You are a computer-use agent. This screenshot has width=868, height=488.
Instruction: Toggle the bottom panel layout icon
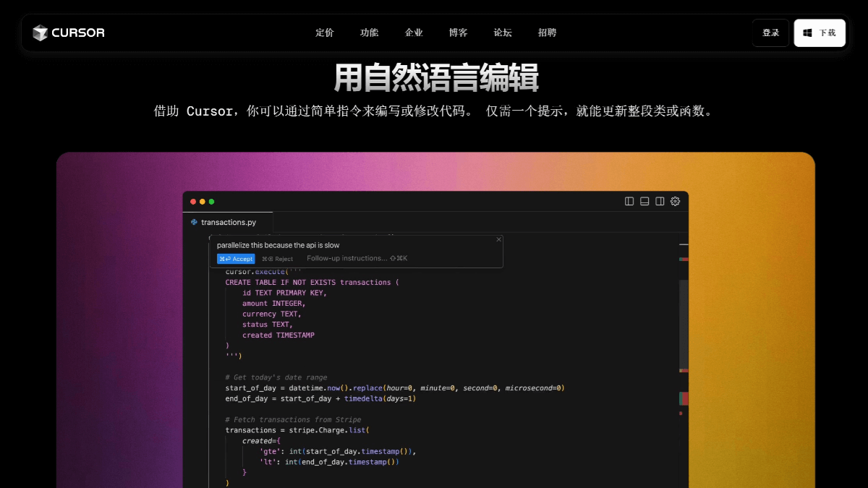click(x=644, y=201)
